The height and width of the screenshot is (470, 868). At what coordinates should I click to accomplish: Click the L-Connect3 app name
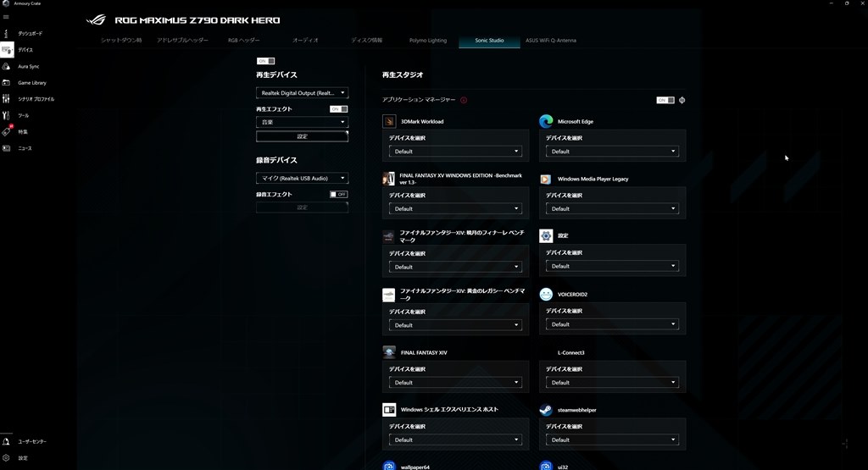click(x=570, y=353)
